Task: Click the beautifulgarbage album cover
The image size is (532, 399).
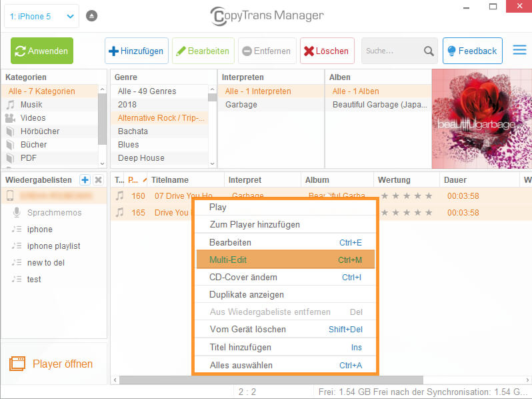Action: tap(482, 119)
